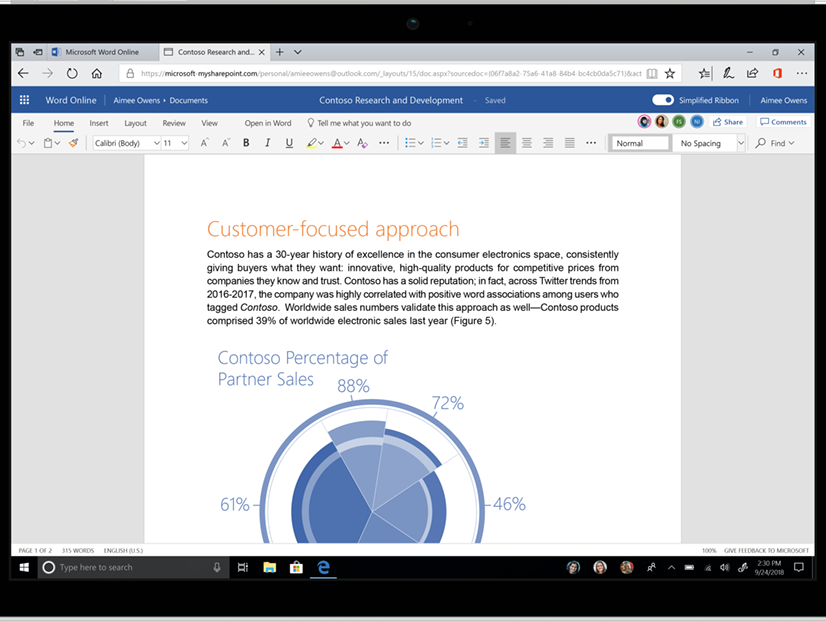The width and height of the screenshot is (826, 621).
Task: Click the browser Refresh icon
Action: (x=72, y=74)
